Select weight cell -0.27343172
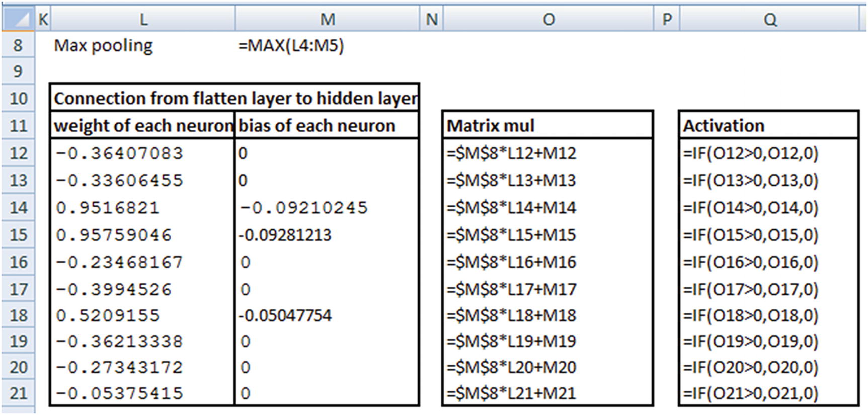868x415 pixels. 143,367
